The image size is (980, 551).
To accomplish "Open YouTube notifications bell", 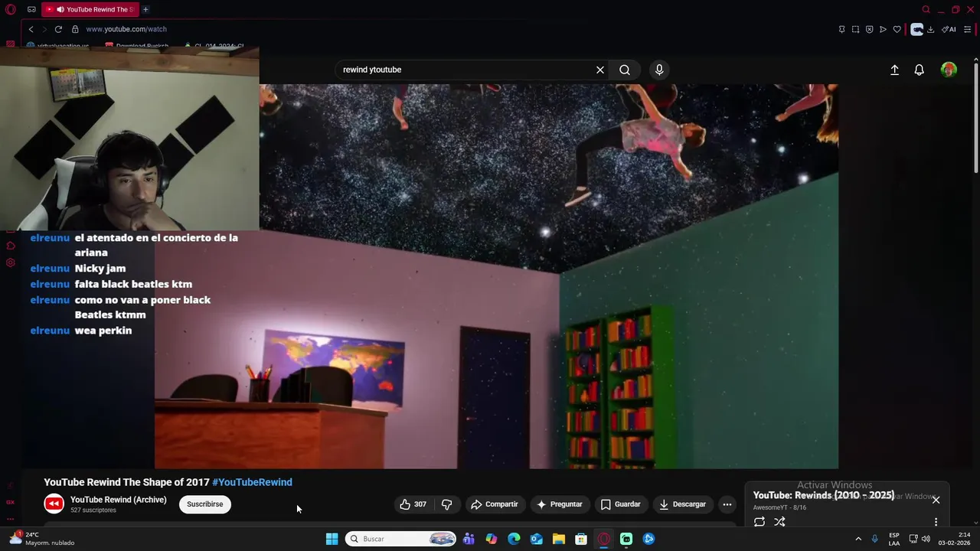I will coord(920,70).
